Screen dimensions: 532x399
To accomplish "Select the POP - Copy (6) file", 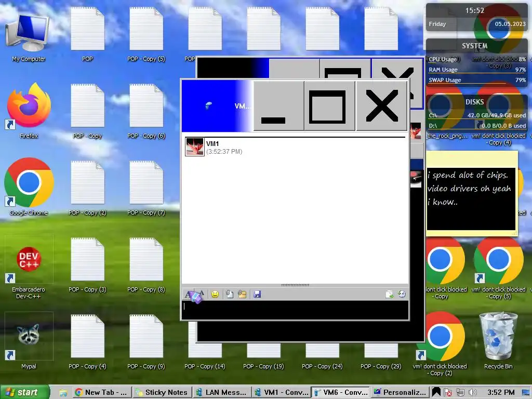I will 146,112.
